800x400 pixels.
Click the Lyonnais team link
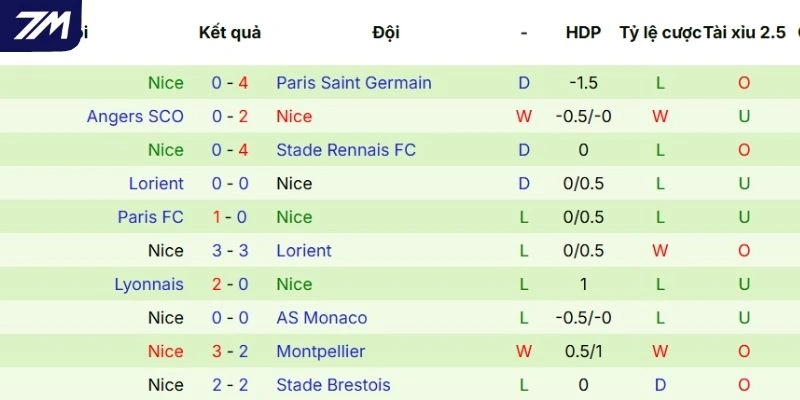point(149,284)
